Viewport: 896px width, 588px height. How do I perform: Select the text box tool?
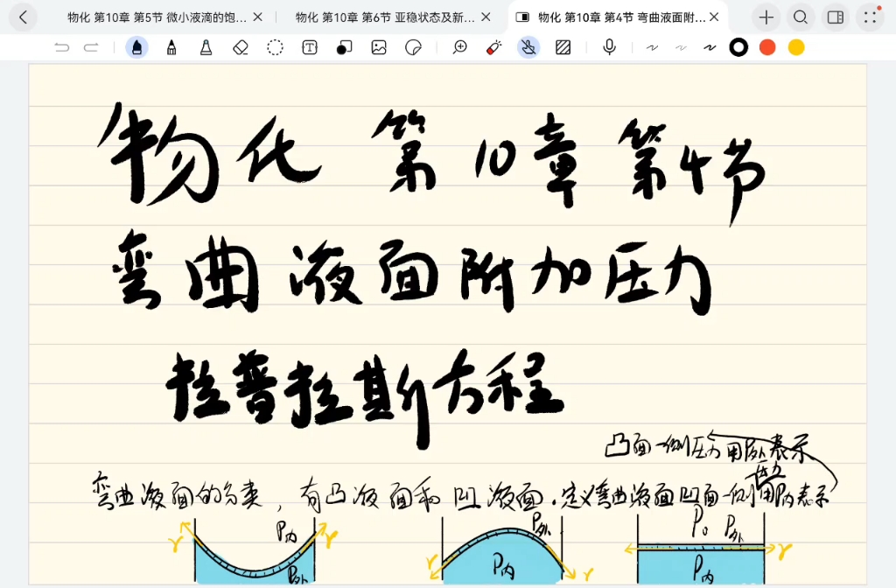coord(310,47)
